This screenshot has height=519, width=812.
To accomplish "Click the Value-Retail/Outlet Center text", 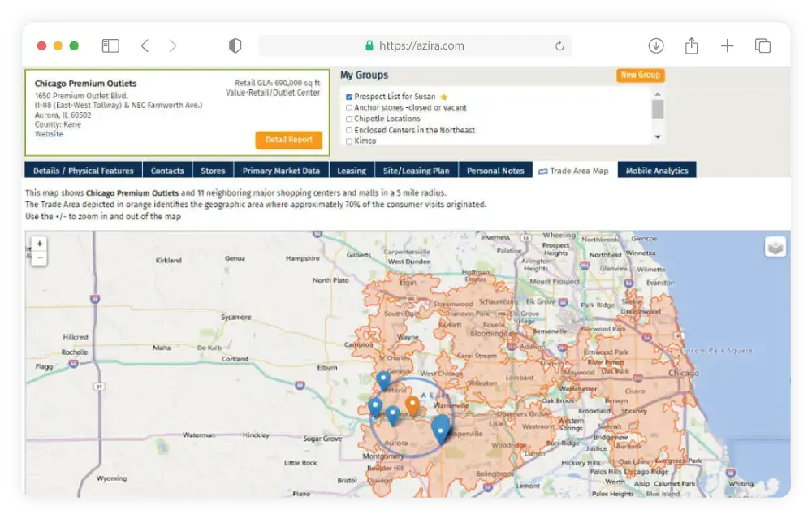I will point(273,93).
